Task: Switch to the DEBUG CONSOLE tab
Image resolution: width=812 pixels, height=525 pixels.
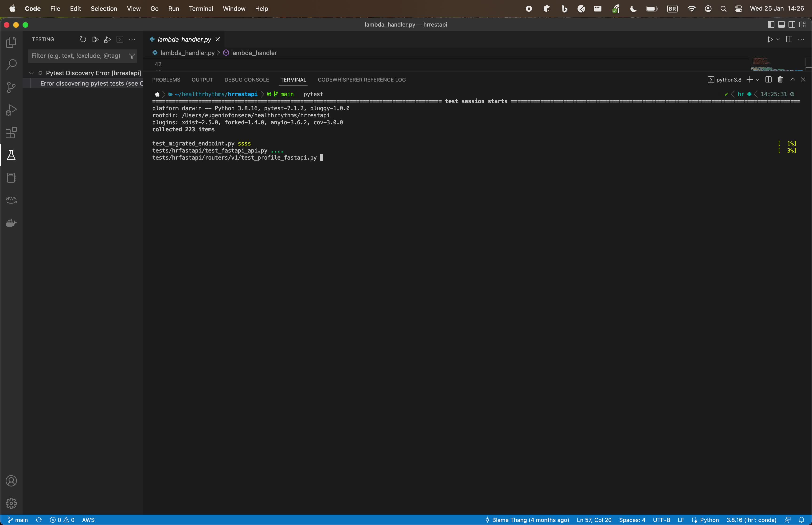Action: [x=246, y=79]
